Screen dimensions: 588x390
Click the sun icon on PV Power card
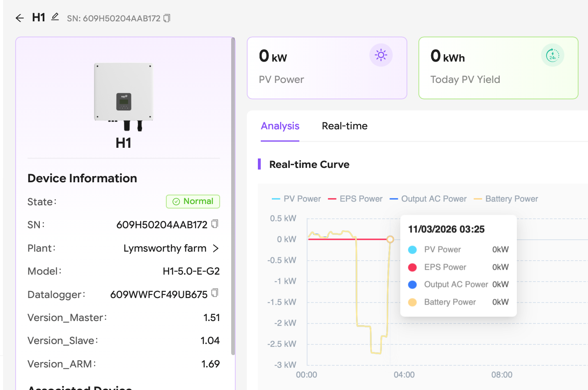tap(381, 55)
